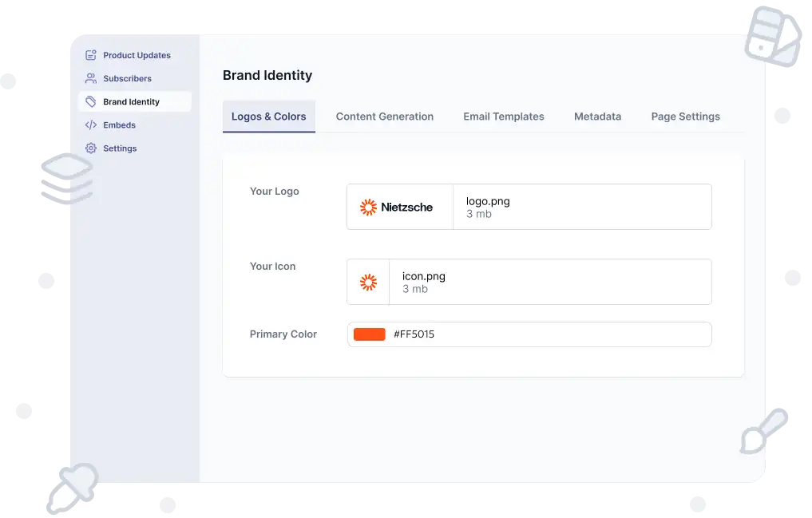Click the orange sunburst icon thumbnail
This screenshot has height=518, width=812.
tap(368, 282)
